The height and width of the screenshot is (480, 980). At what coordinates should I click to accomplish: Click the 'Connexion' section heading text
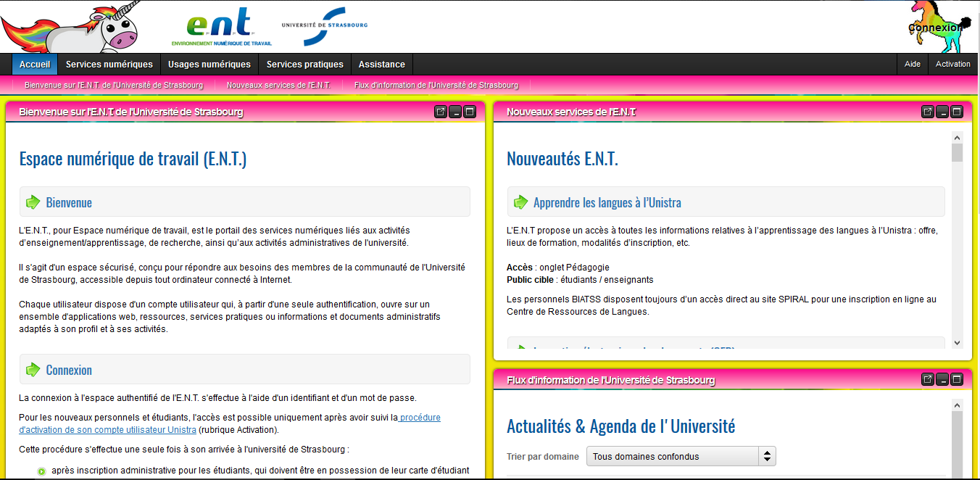[x=69, y=370]
